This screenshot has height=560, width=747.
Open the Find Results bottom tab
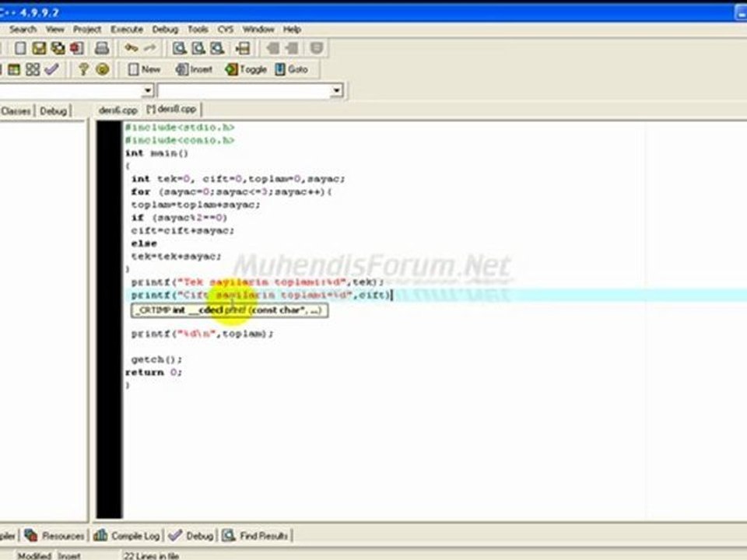point(256,536)
